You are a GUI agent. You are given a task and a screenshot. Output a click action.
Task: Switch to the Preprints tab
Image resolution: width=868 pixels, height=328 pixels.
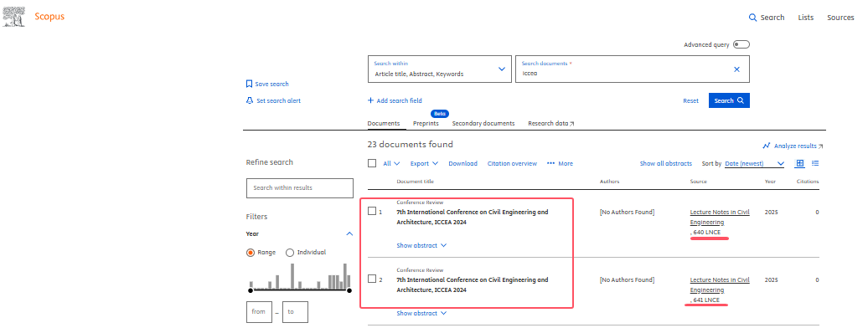pyautogui.click(x=426, y=123)
